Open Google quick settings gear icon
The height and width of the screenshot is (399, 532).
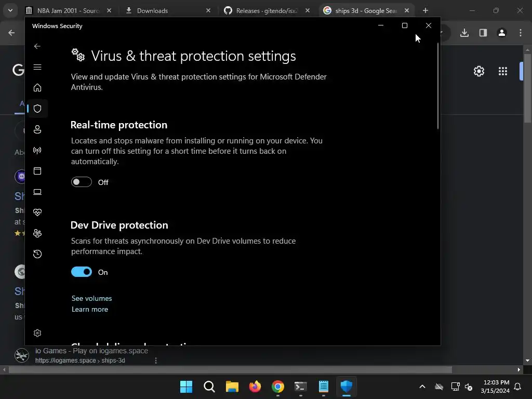(479, 71)
